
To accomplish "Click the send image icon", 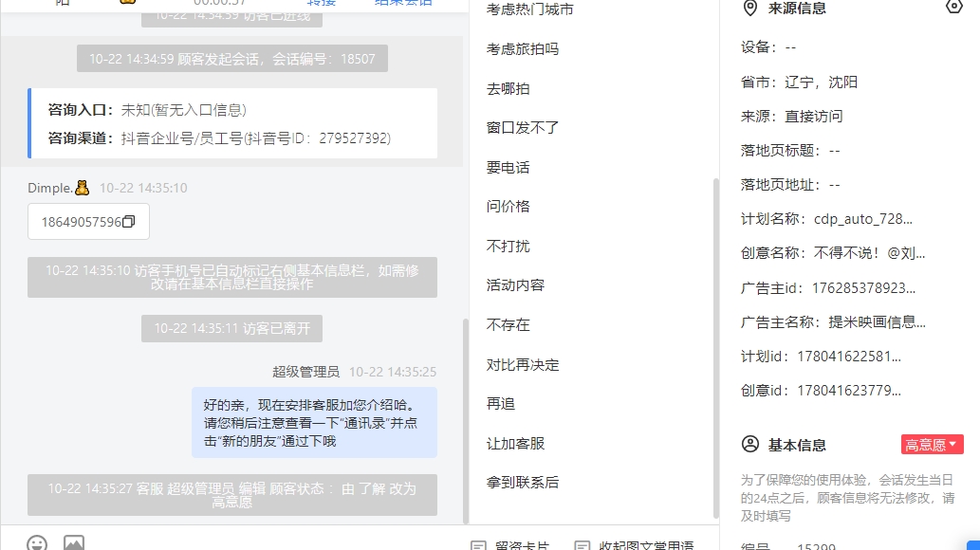I will pos(74,542).
